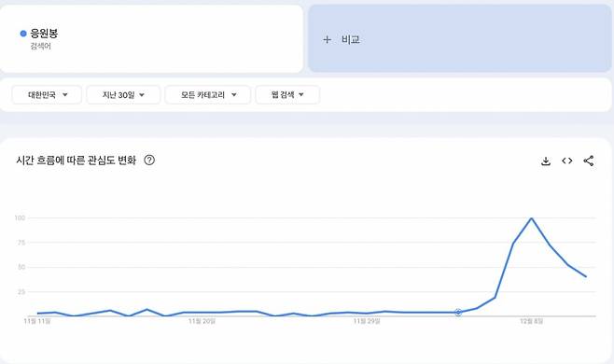Viewport: 614px width, 364px height.
Task: Open the 대한민국 region dropdown
Action: click(x=47, y=95)
